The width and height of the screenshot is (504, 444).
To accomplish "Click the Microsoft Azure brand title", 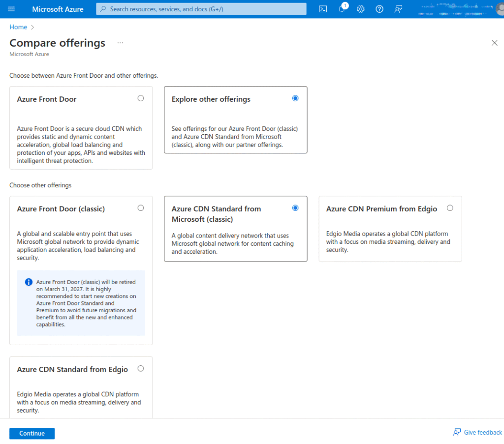I will coord(58,9).
